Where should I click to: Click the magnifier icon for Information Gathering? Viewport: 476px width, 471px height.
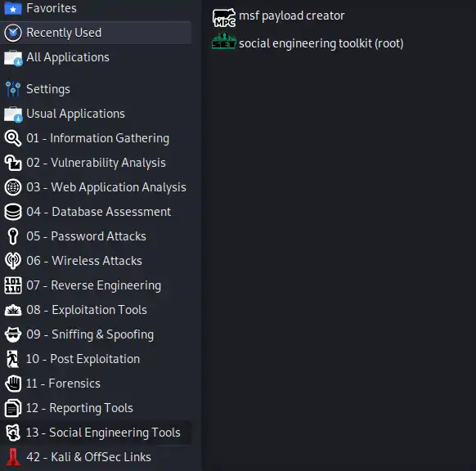[13, 138]
